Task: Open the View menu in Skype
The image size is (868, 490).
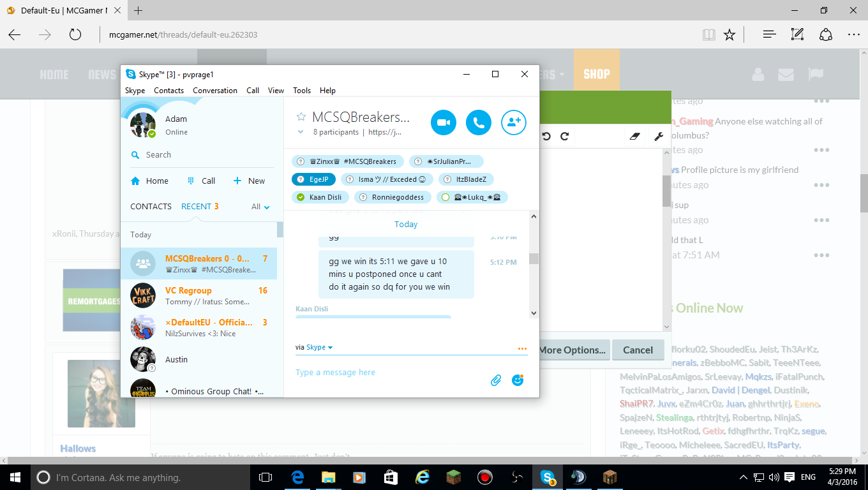Action: click(276, 91)
